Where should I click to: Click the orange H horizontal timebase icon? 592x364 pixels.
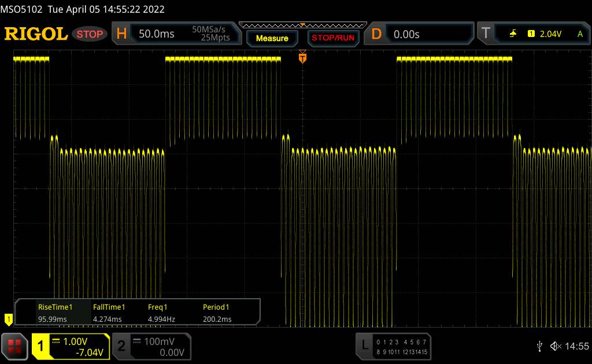pos(121,34)
